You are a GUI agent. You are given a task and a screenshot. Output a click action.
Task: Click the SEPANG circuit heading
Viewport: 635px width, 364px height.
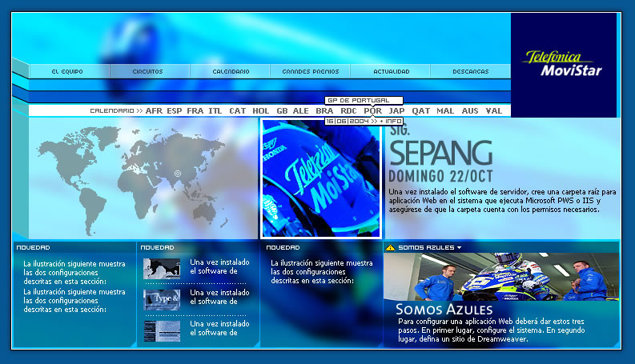440,153
